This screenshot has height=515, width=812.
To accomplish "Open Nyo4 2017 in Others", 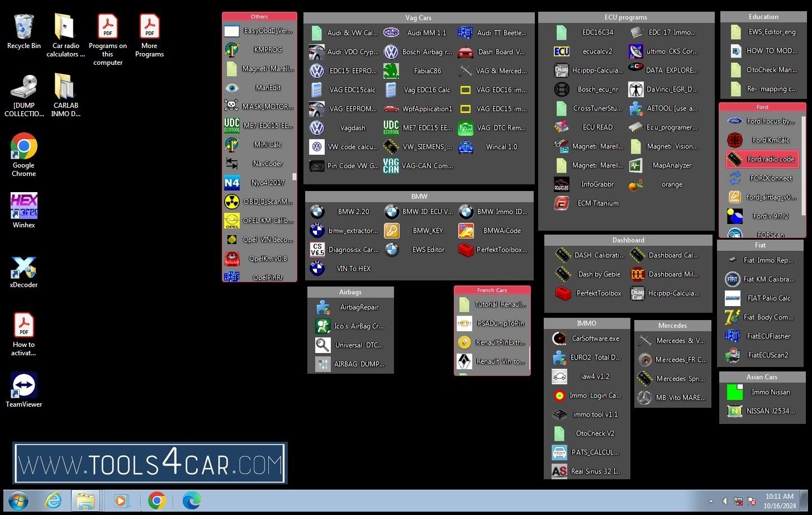I will click(x=258, y=183).
